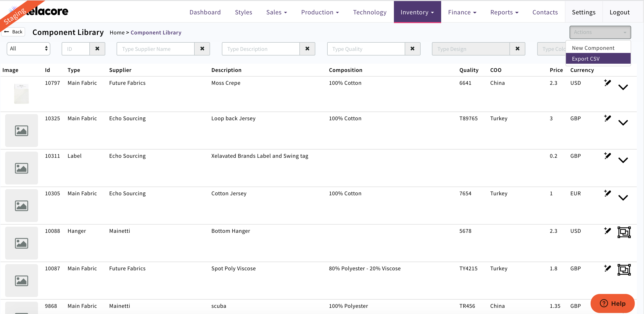Clear the Type Quality filter with X
The width and height of the screenshot is (644, 314).
coord(412,49)
